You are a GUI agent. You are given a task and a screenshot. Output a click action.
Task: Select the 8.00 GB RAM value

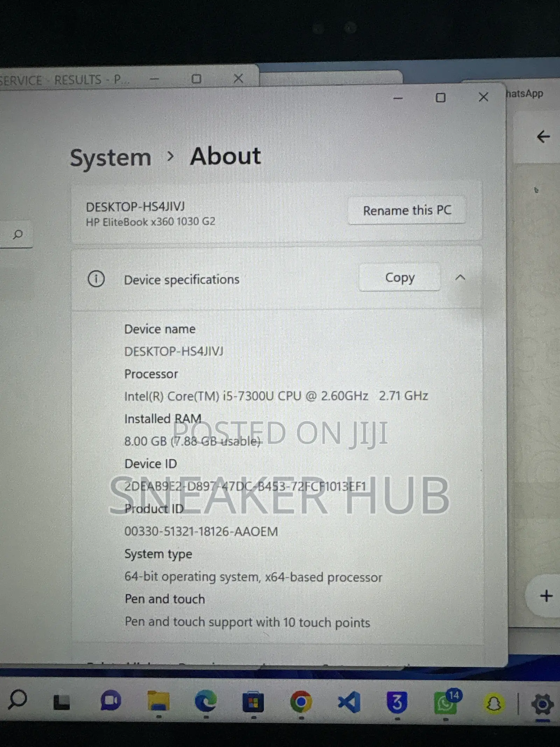[x=192, y=441]
